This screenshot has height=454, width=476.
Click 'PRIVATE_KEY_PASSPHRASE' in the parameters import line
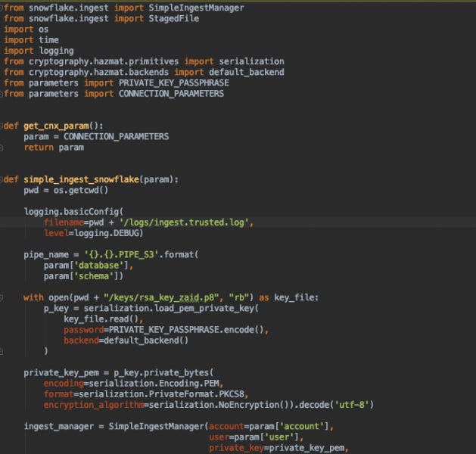pos(174,83)
